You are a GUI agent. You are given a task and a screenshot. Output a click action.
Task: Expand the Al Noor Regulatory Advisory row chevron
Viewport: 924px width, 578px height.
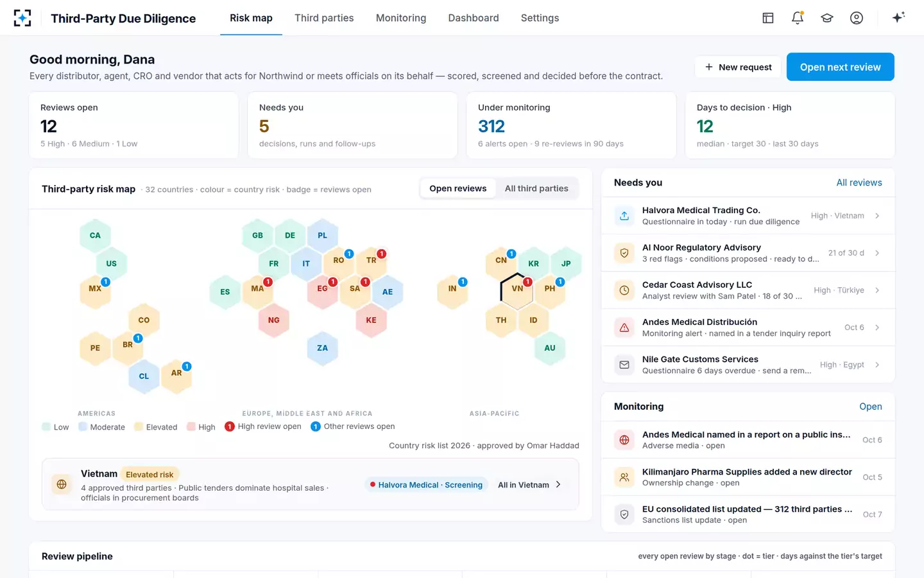[877, 253]
